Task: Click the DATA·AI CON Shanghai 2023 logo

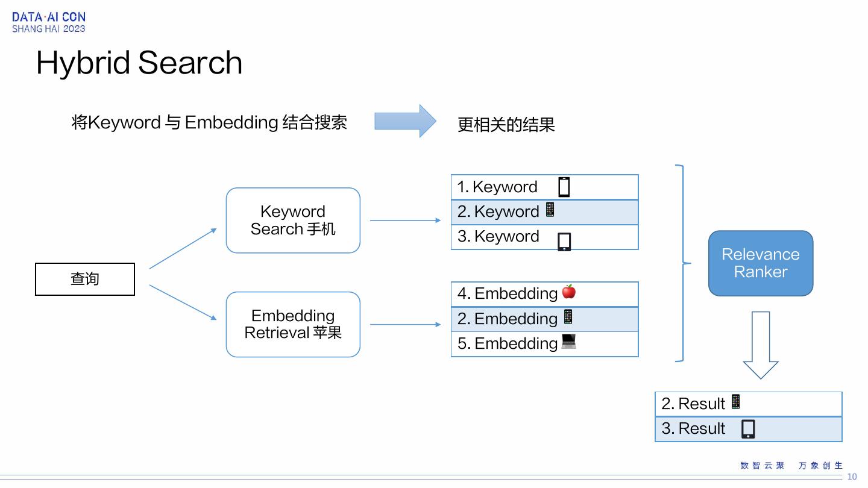Action: [x=49, y=22]
